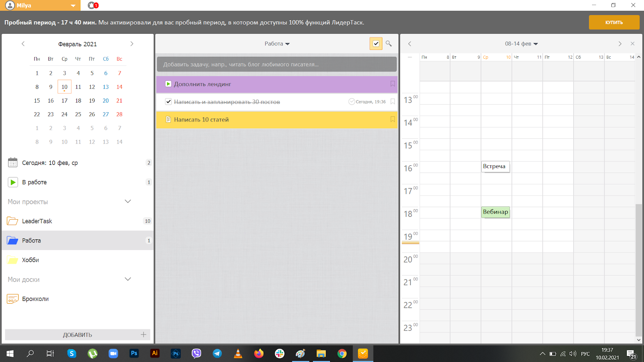This screenshot has width=644, height=362.
Task: Open search with the magnifier icon
Action: (388, 43)
